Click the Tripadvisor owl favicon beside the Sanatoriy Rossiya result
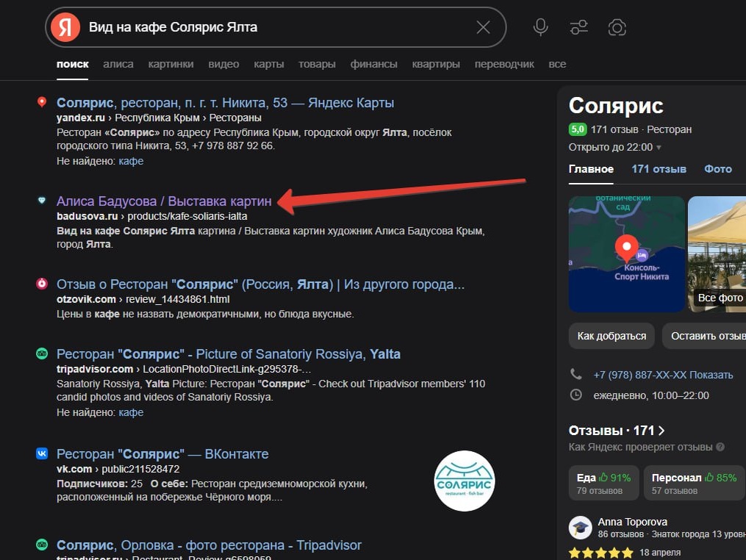 click(x=42, y=353)
